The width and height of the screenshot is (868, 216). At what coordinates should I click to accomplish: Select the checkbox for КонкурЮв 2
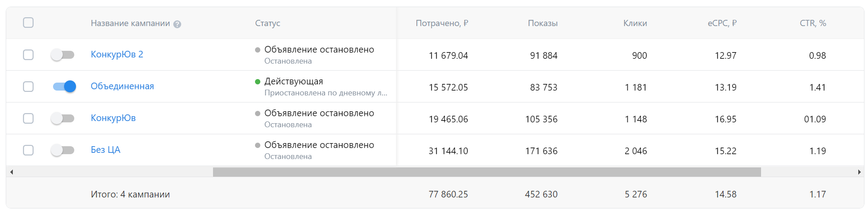click(28, 55)
